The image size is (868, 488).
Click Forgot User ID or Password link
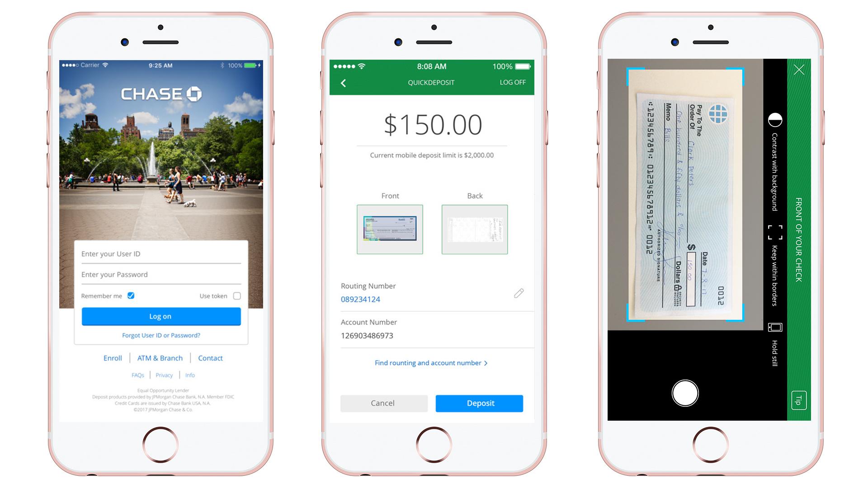[x=161, y=334]
